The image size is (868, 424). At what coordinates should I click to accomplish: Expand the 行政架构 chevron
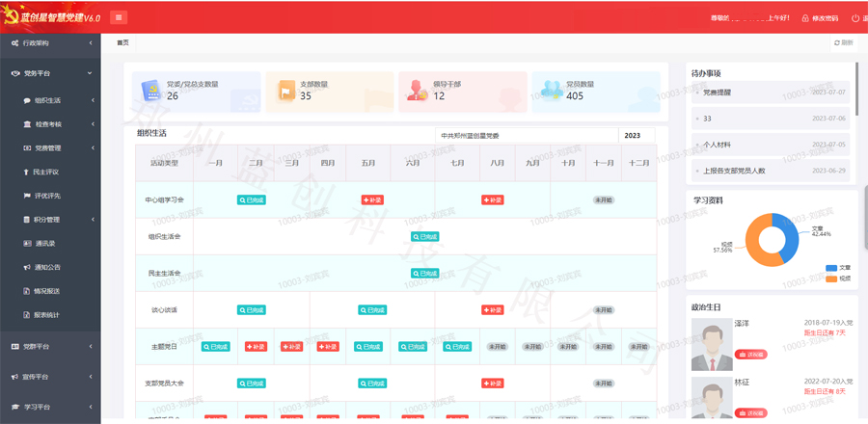[x=91, y=42]
